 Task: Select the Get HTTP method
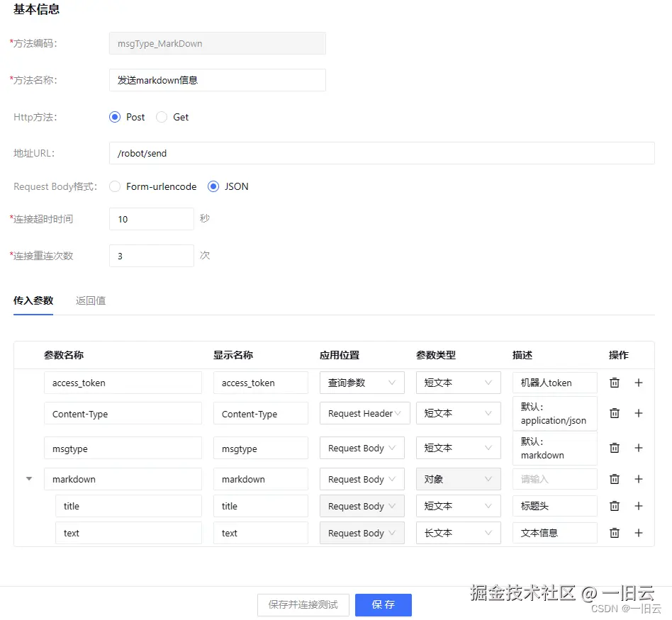point(162,117)
